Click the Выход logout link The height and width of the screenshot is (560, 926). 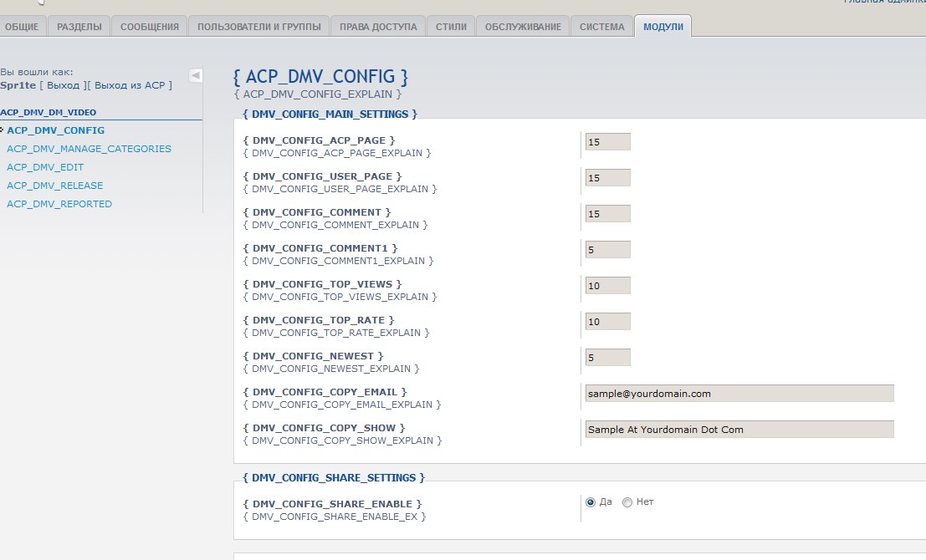[x=63, y=85]
